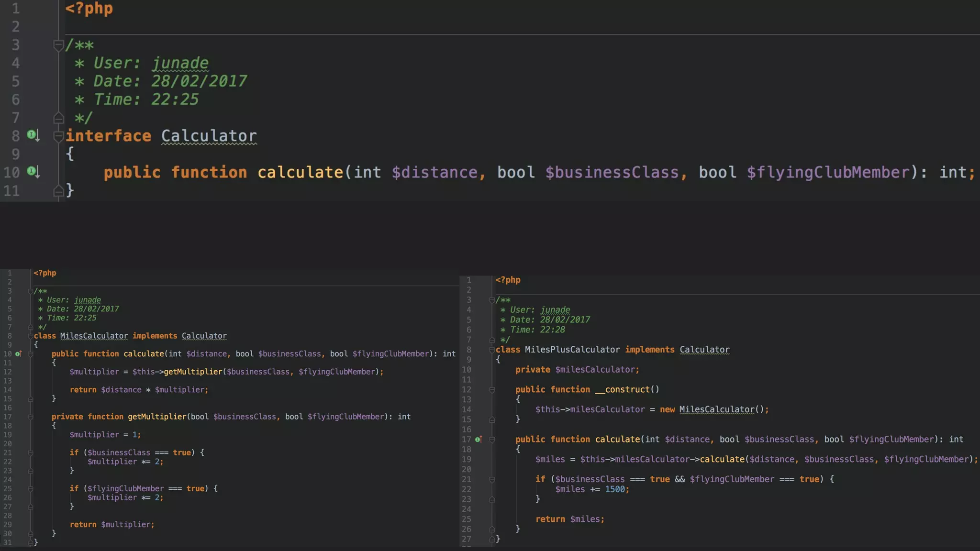The width and height of the screenshot is (980, 551).
Task: Collapse calculate method in MilesPlusCalculator
Action: click(x=492, y=440)
